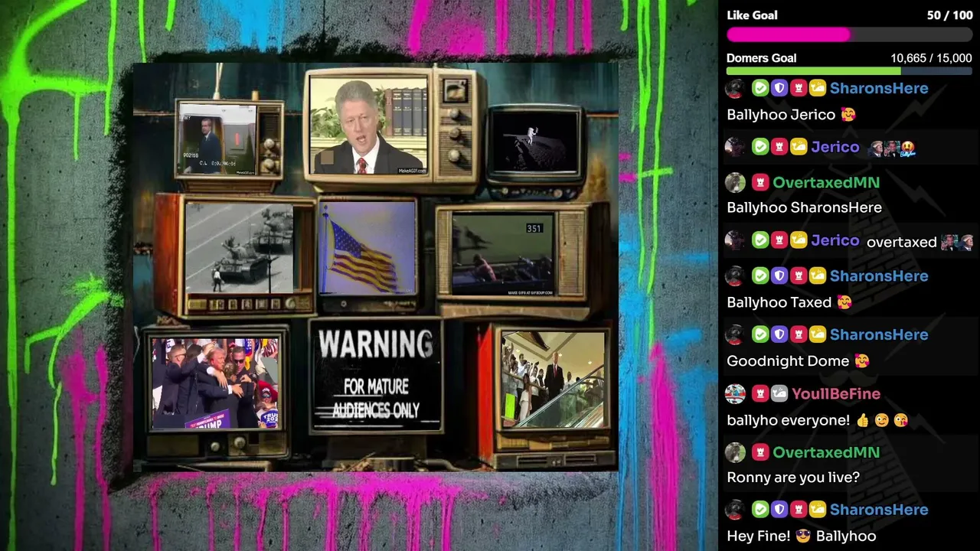
Task: Select the American flag TV screen
Action: click(x=368, y=248)
